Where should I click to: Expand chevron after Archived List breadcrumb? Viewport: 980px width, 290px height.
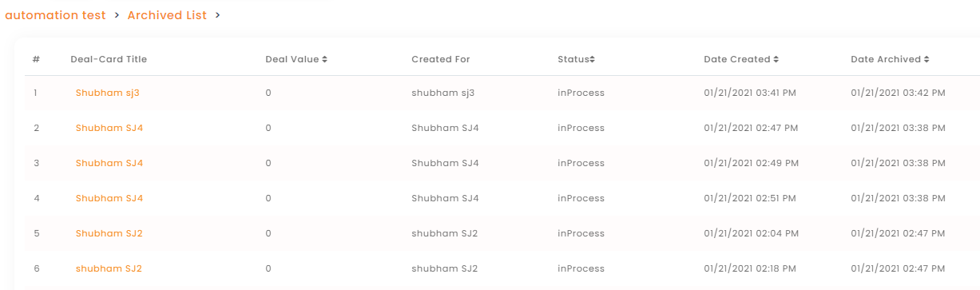218,15
